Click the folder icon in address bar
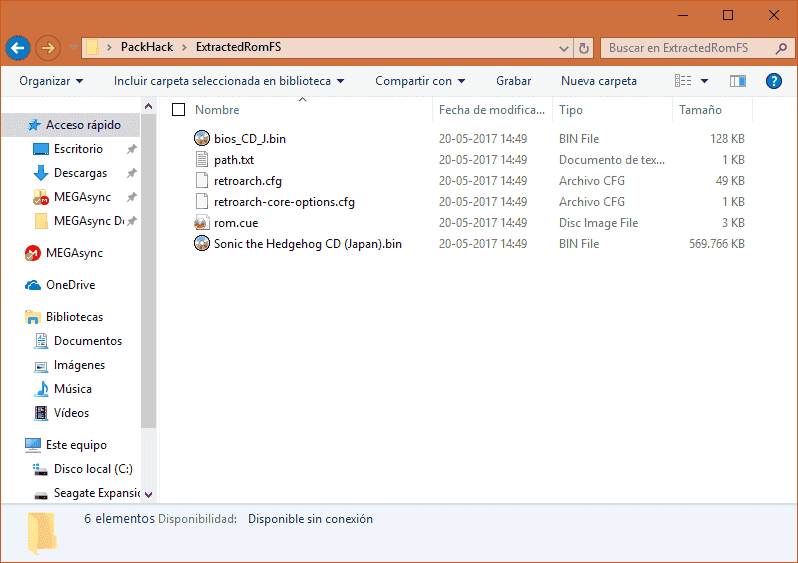Screen dimensions: 798x563 [x=92, y=48]
